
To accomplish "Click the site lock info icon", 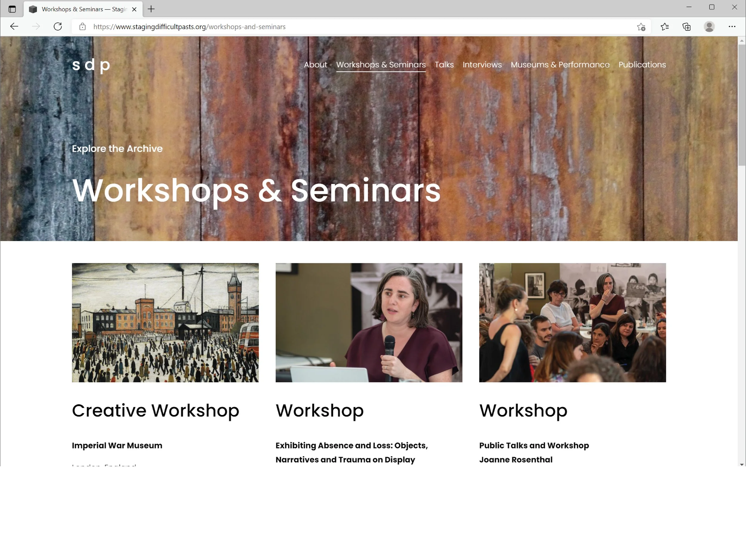I will pyautogui.click(x=83, y=27).
